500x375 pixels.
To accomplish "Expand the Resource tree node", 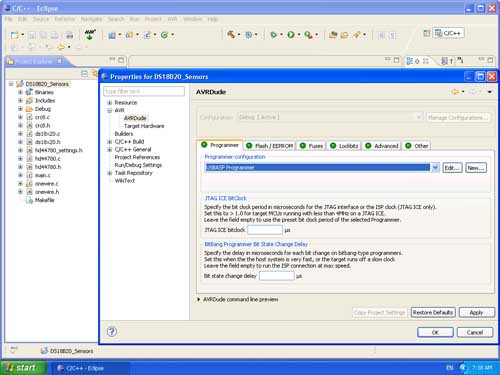I will [110, 103].
